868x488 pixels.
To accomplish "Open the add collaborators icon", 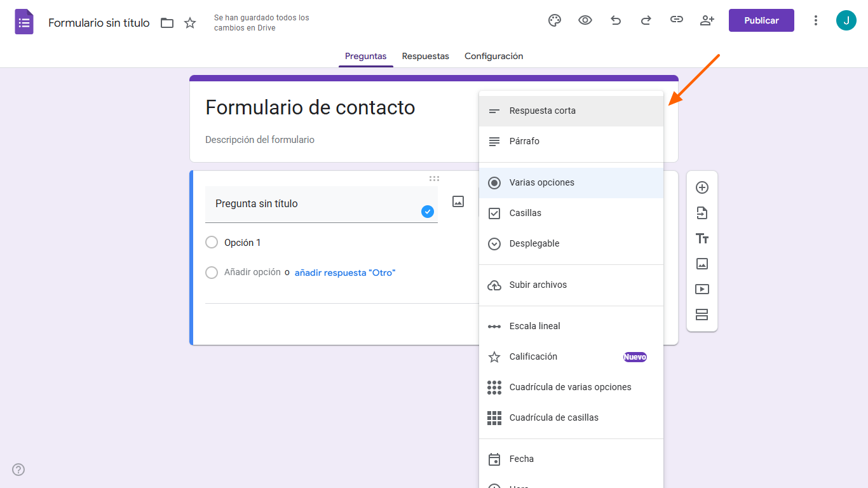I will coord(707,20).
